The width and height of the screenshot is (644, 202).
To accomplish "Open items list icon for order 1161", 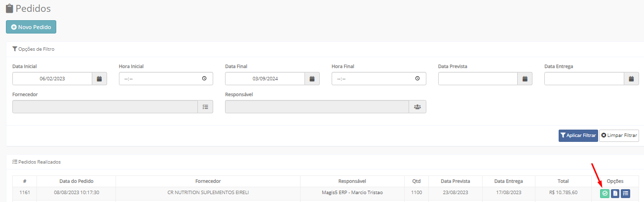I will (x=625, y=194).
